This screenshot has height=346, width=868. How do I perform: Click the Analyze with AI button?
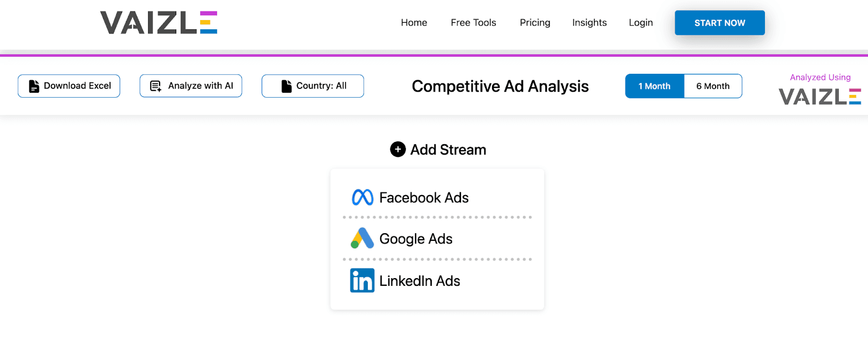click(190, 86)
